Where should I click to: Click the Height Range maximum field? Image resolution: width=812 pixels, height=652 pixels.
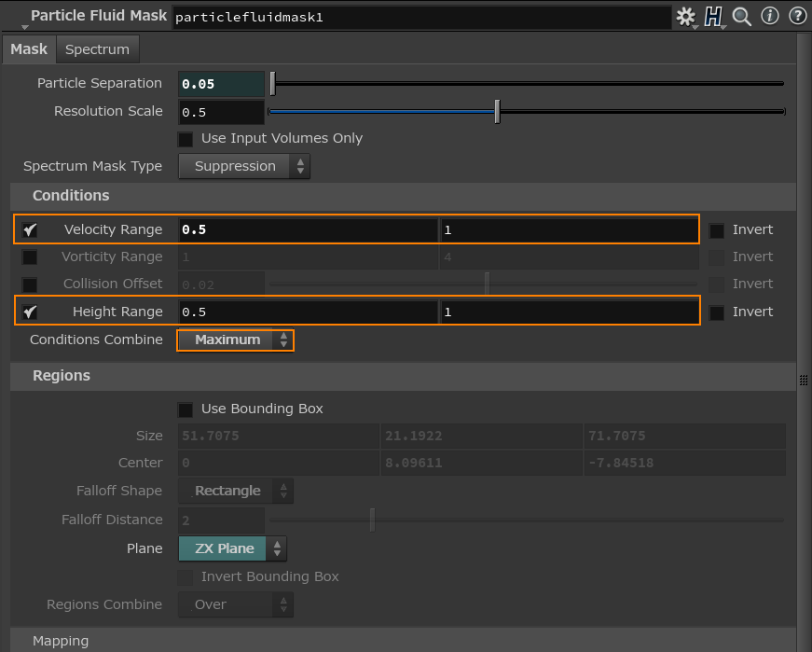(x=569, y=312)
